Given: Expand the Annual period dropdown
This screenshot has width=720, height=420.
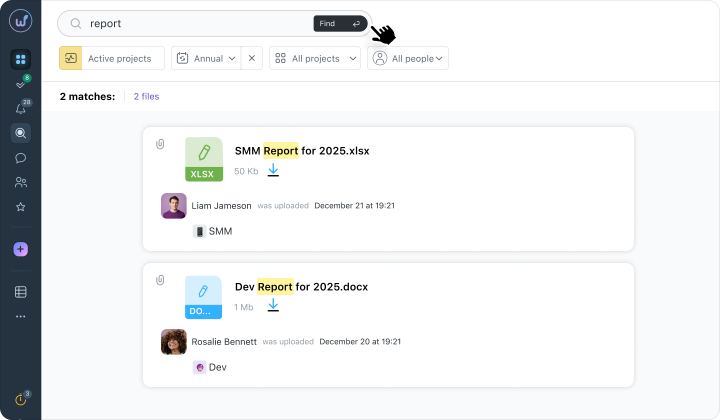Looking at the screenshot, I should (x=206, y=58).
